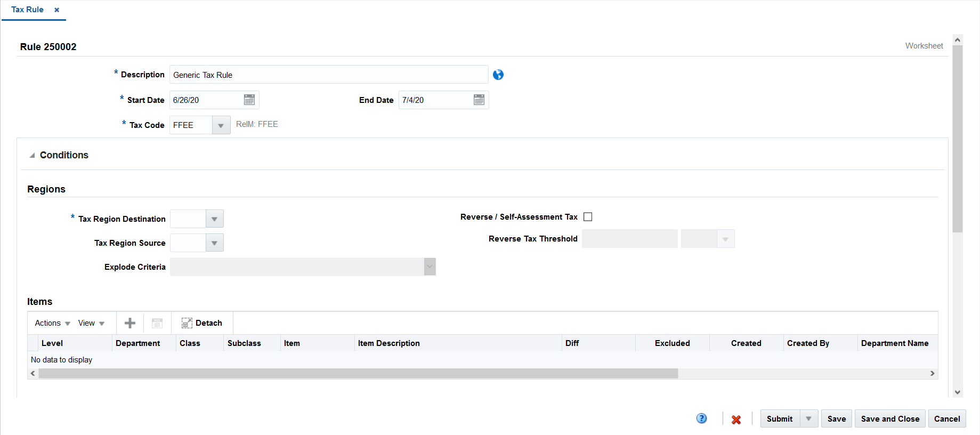Click the 'Worksheet' status text
The height and width of the screenshot is (435, 980).
click(x=924, y=46)
